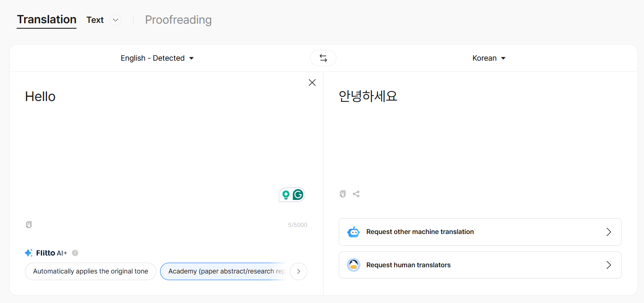644x303 pixels.
Task: Open the Grammarly G icon
Action: tap(298, 195)
